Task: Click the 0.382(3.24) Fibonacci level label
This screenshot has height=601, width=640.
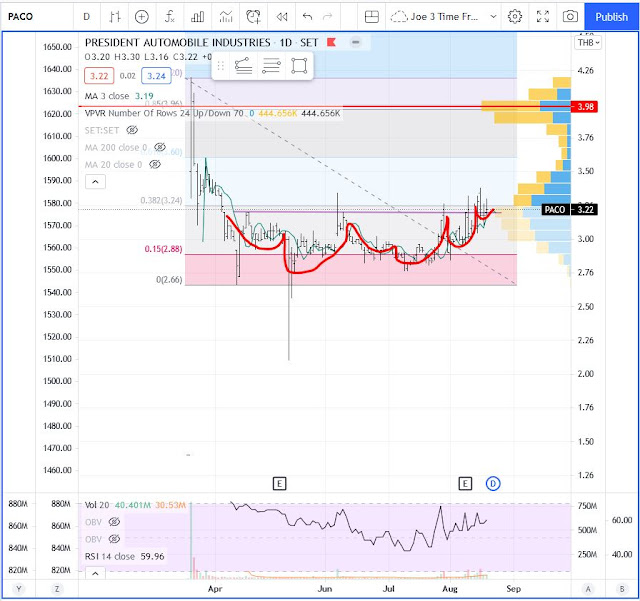Action: (x=161, y=200)
